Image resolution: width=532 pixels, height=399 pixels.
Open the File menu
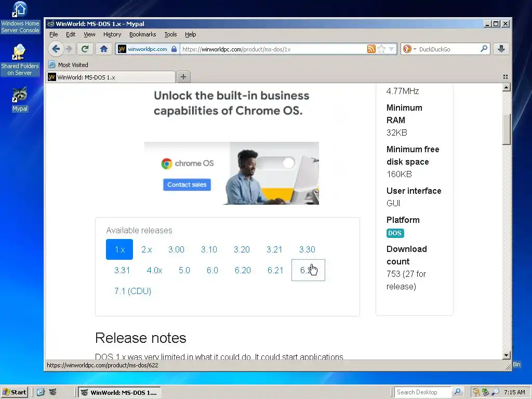(54, 34)
